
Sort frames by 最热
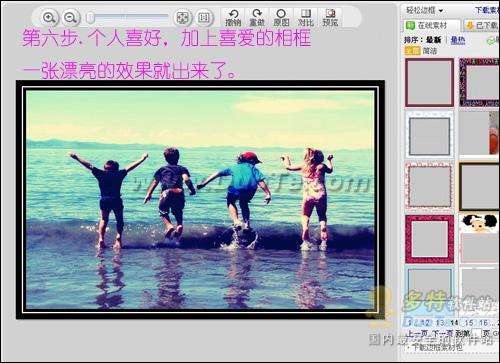tap(458, 40)
